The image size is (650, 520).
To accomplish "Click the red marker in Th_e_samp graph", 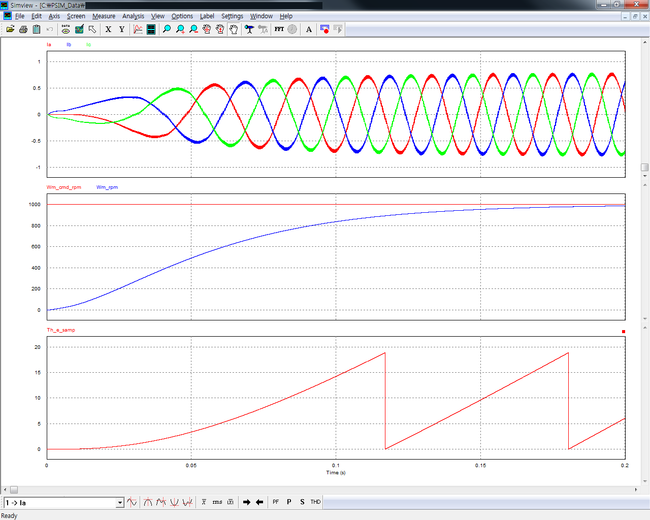I will click(x=623, y=331).
